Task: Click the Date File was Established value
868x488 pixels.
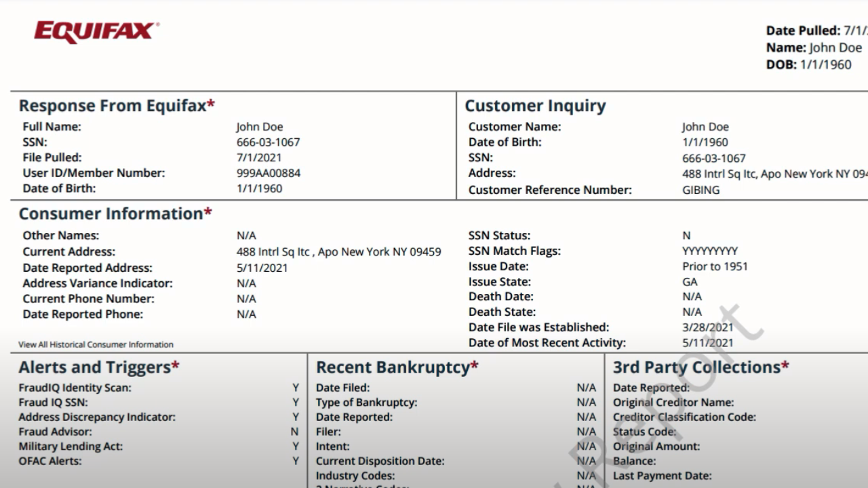Action: (x=707, y=327)
